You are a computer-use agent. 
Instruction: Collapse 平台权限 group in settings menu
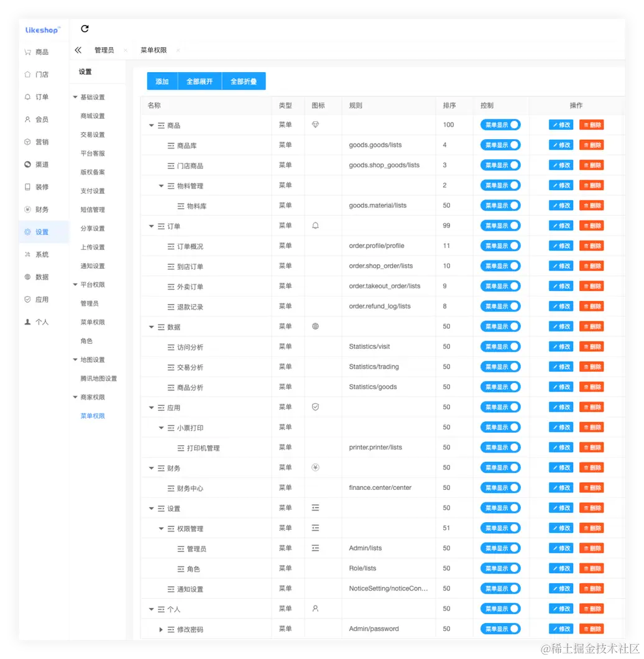[75, 285]
